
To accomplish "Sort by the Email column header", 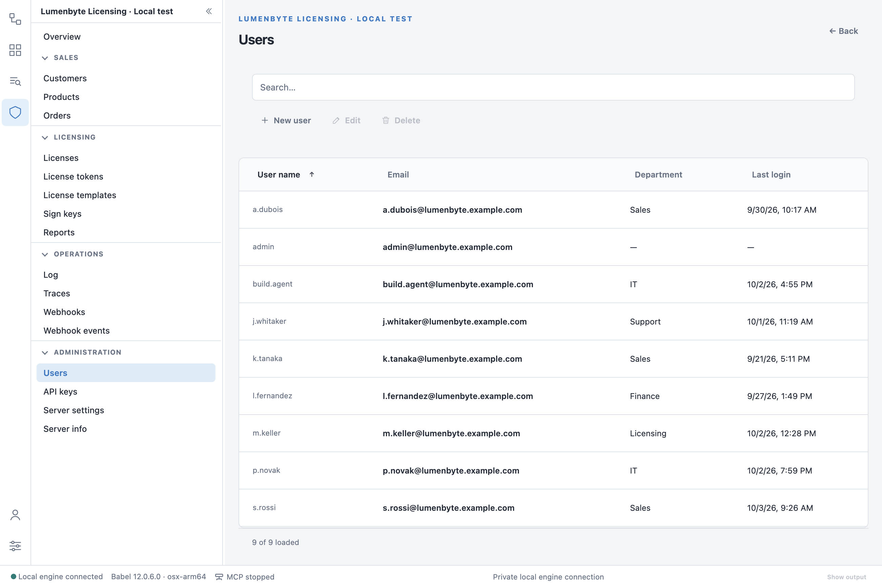I will point(398,174).
